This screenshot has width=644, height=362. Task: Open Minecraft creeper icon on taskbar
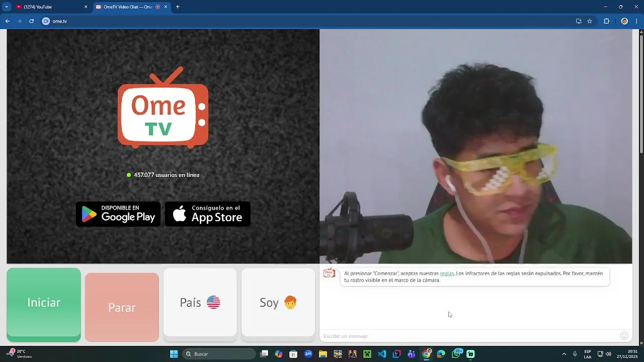[367, 354]
